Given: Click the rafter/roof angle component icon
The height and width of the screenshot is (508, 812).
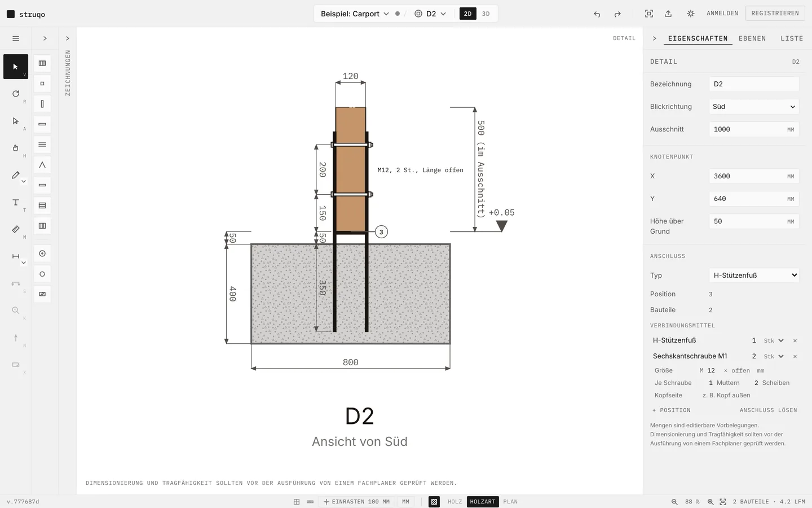Looking at the screenshot, I should (x=42, y=165).
